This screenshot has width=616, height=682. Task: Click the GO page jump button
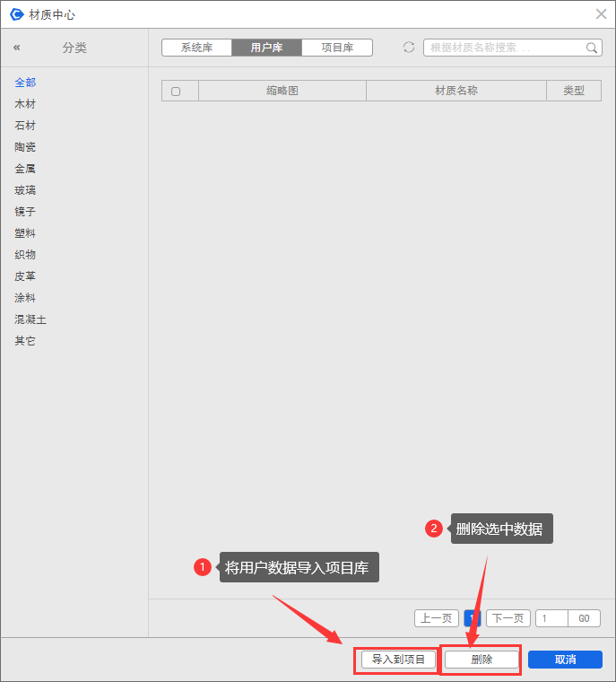click(x=584, y=618)
